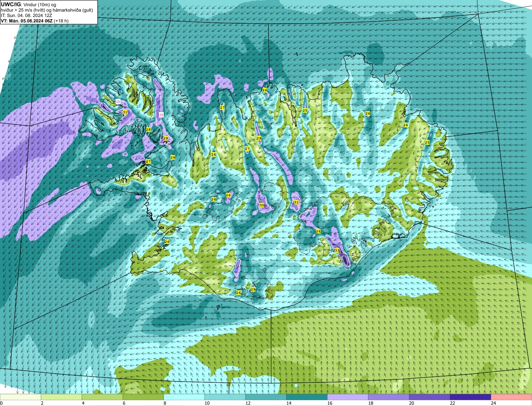The height and width of the screenshot is (406, 532).
Task: Click the colour scale tick label 0
Action: click(x=1, y=403)
